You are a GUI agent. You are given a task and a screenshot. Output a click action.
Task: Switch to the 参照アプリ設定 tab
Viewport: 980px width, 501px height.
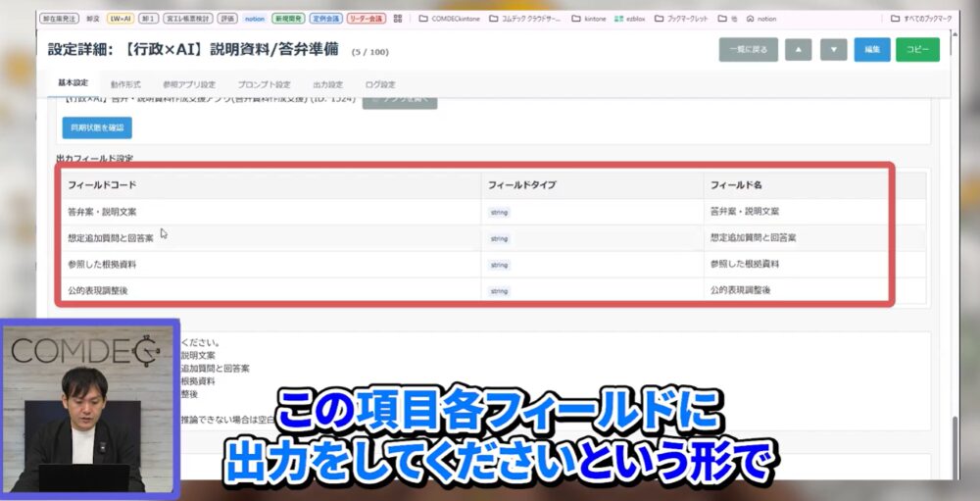pos(189,84)
